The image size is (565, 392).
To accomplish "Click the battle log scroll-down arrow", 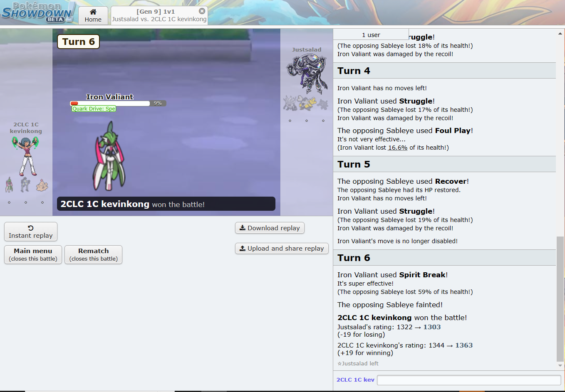I will 560,366.
